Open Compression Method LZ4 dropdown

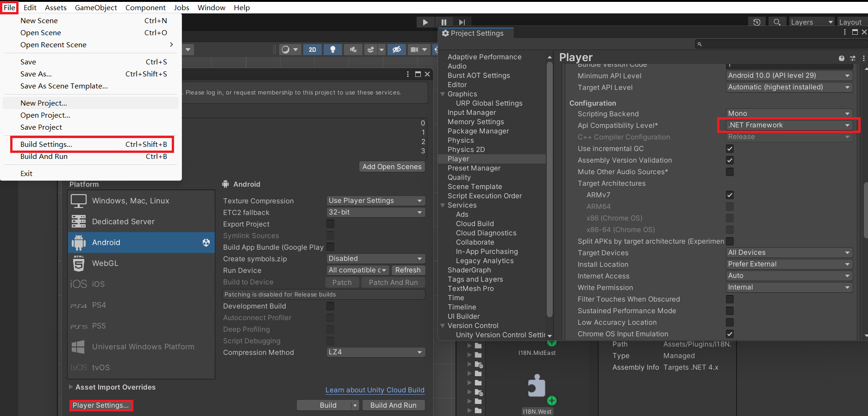point(375,352)
